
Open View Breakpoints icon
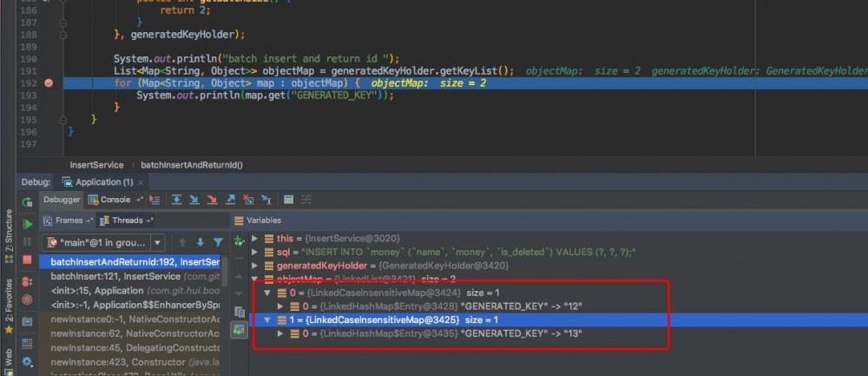tap(27, 282)
